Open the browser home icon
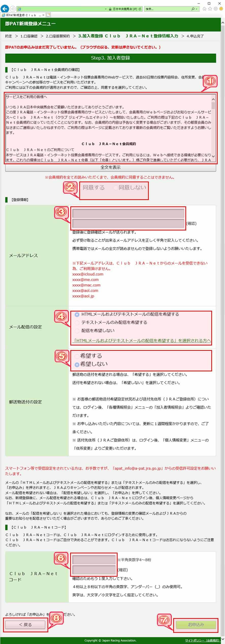This screenshot has height=644, width=225. tap(204, 9)
